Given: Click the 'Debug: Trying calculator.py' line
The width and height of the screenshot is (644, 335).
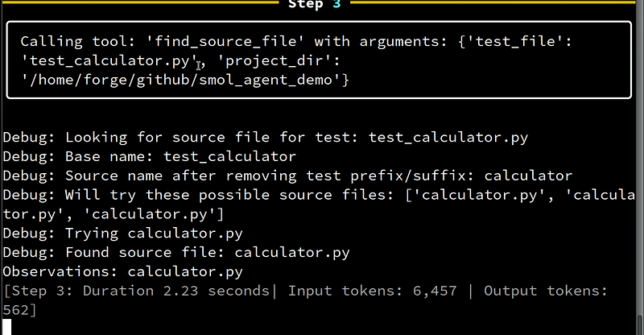Looking at the screenshot, I should (x=123, y=234).
